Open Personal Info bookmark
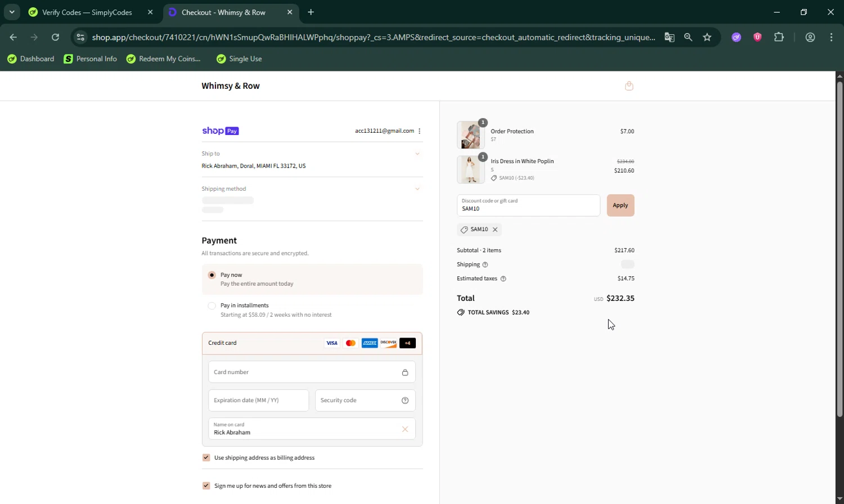 click(x=91, y=59)
